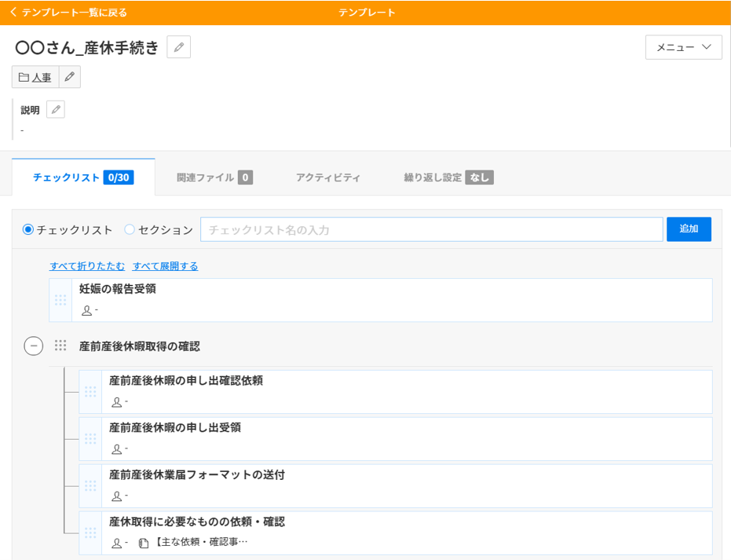Click drag handle of 妊娠の報告受領 item

pyautogui.click(x=60, y=300)
